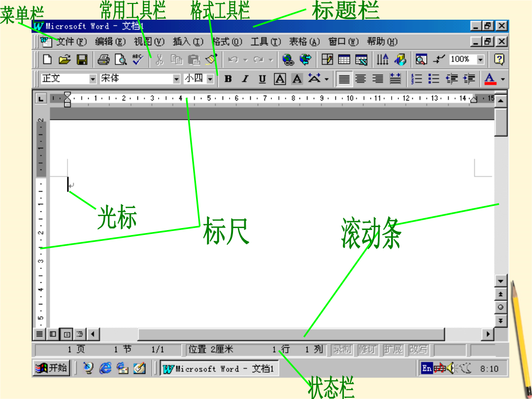Open Tables and Borders tool
The image size is (532, 399).
pos(327,60)
